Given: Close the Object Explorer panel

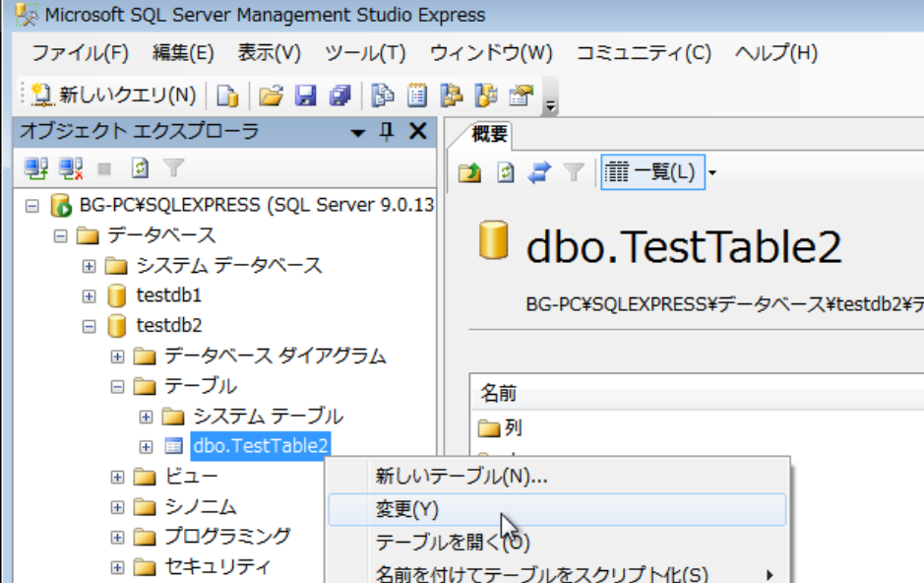Looking at the screenshot, I should click(418, 131).
